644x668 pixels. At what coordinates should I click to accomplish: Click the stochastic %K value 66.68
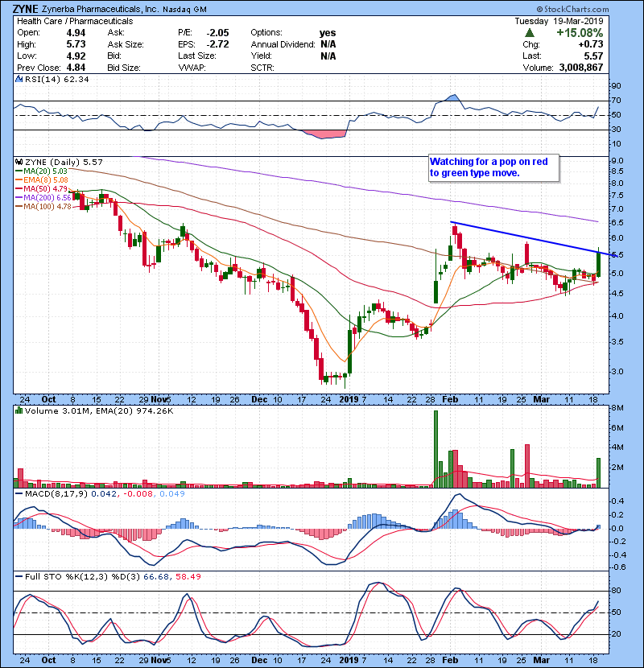click(x=156, y=576)
